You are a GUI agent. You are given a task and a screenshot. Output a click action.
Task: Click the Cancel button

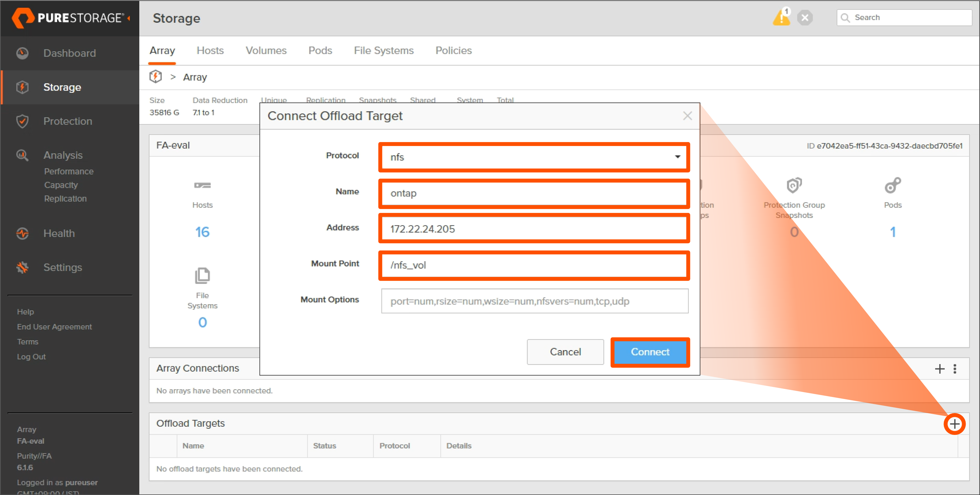565,352
